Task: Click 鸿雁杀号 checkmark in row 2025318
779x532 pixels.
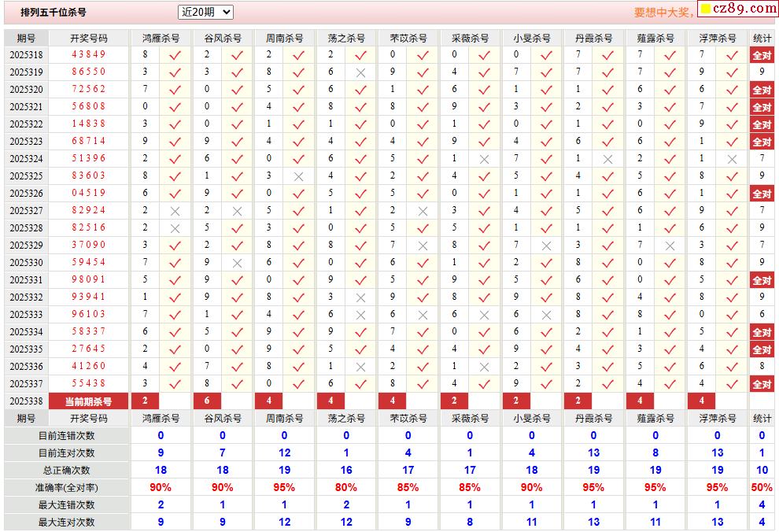Action: (175, 55)
